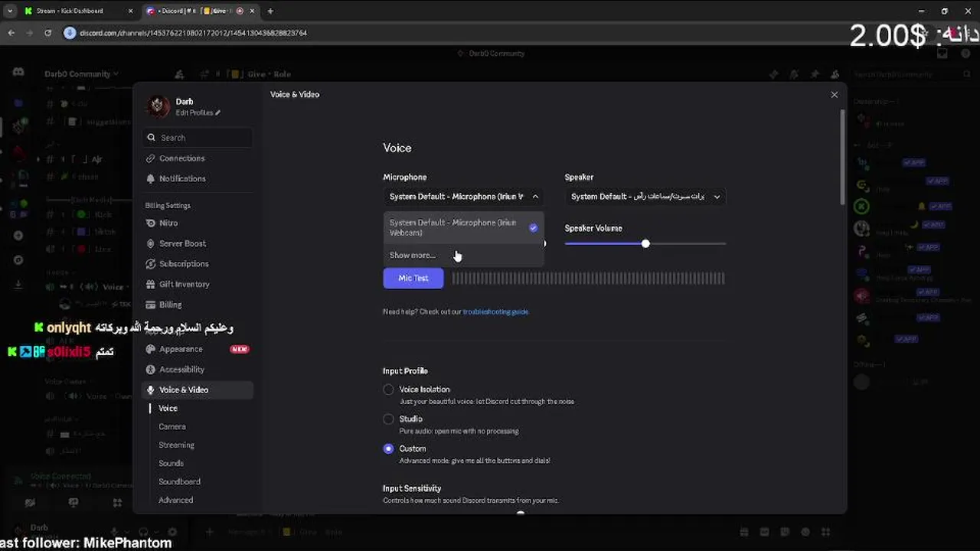
Task: Click Show more... in microphone list
Action: (463, 255)
